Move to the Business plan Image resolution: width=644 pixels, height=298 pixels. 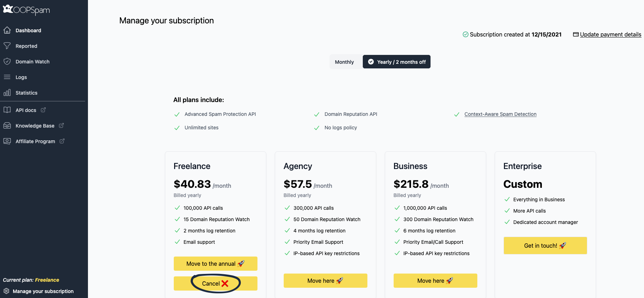(435, 281)
